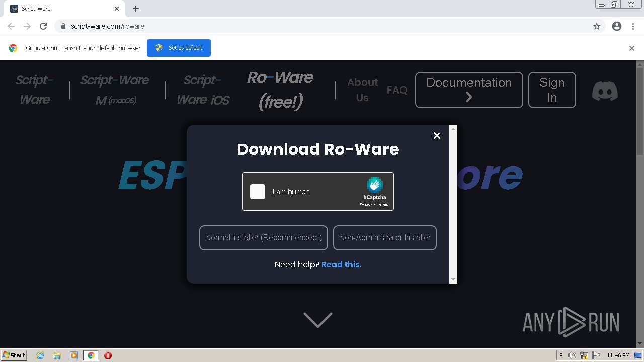Open Chrome's three-dot menu
This screenshot has height=362, width=644.
click(x=633, y=26)
